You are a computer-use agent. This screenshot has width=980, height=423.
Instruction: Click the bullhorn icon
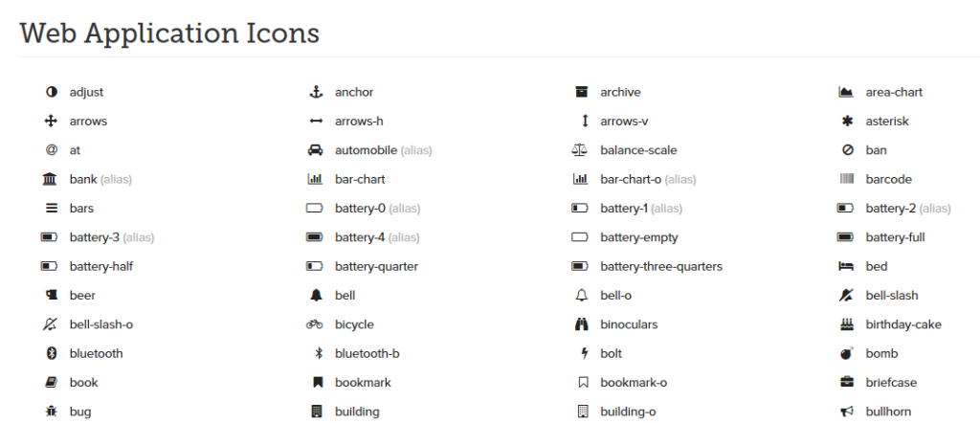point(845,412)
